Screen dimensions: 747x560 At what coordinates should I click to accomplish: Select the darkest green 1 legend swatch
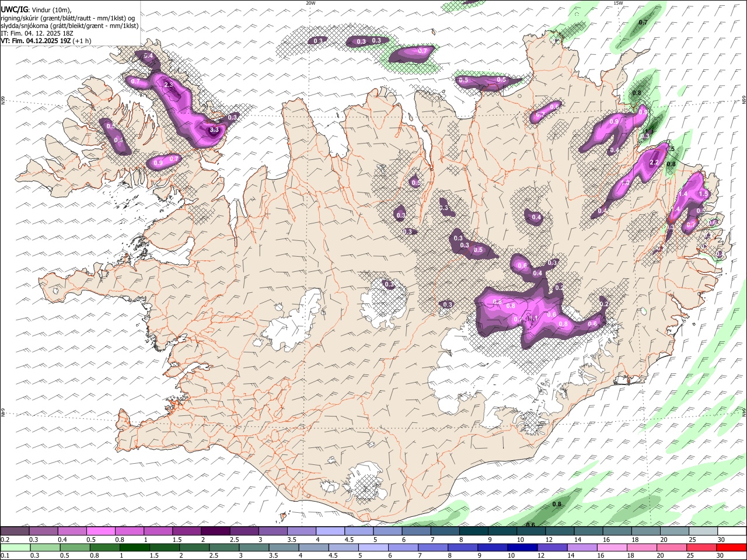coord(134,547)
